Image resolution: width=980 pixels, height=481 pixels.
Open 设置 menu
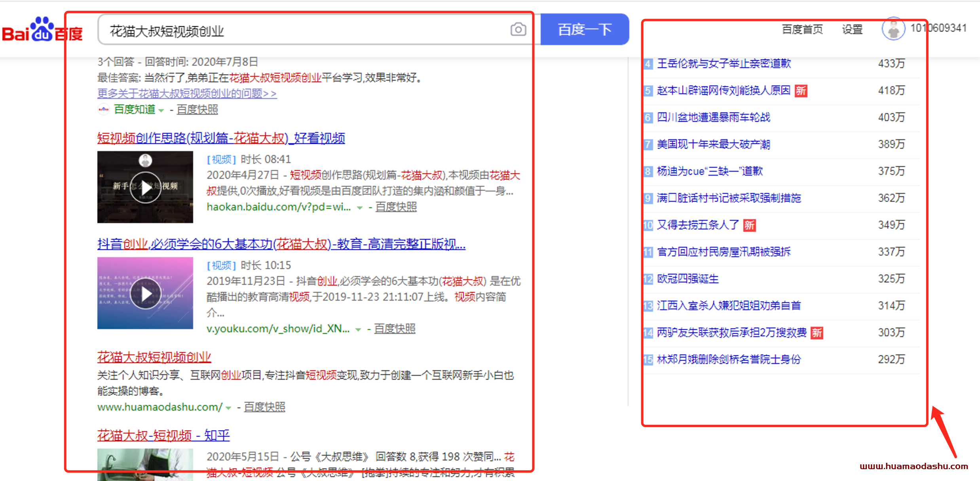pos(852,29)
